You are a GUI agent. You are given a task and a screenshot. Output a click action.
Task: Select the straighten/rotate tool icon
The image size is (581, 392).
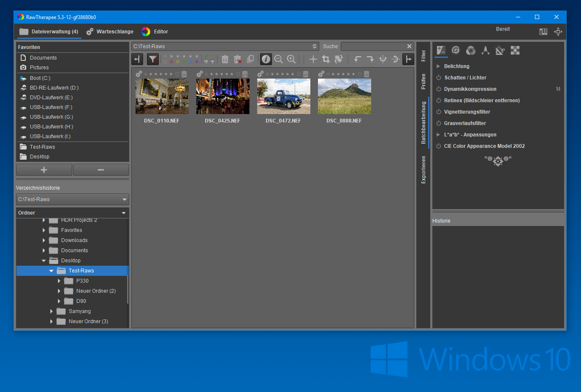[339, 59]
